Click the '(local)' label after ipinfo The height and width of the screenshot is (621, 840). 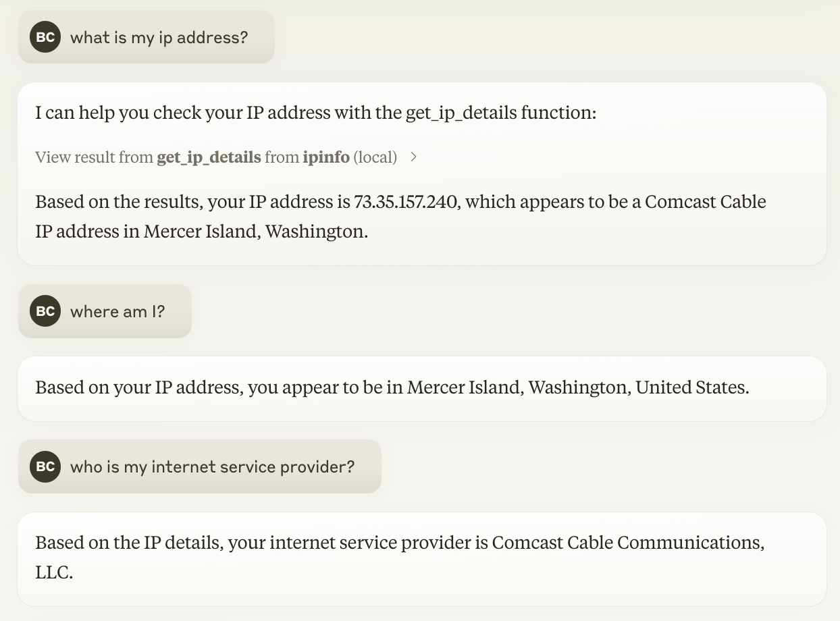click(375, 157)
